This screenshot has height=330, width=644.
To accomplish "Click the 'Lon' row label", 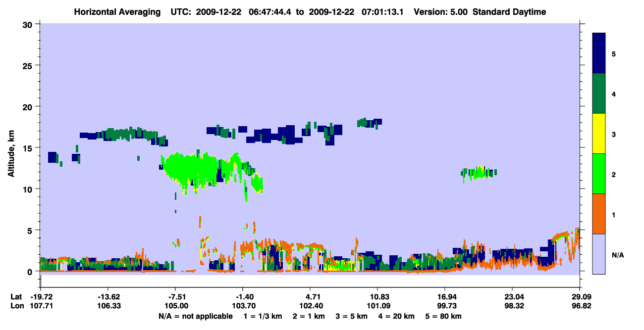I will [16, 306].
